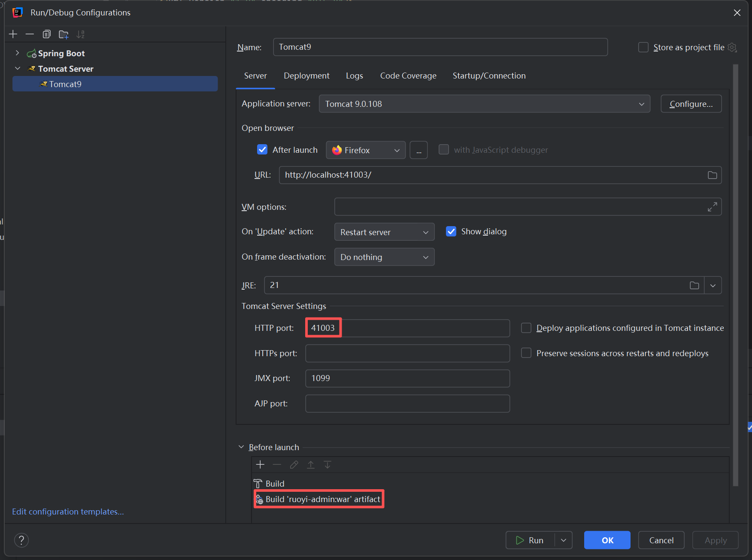Click the Cancel button

[x=661, y=540]
